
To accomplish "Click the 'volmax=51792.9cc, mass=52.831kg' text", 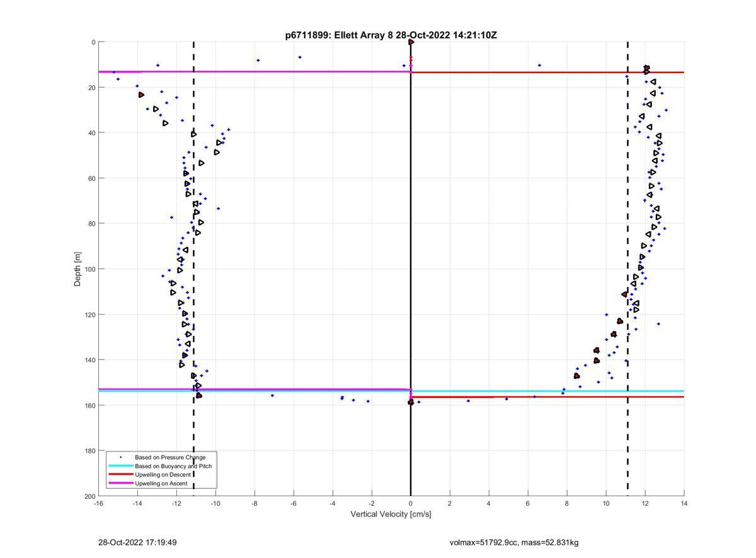I will click(514, 542).
